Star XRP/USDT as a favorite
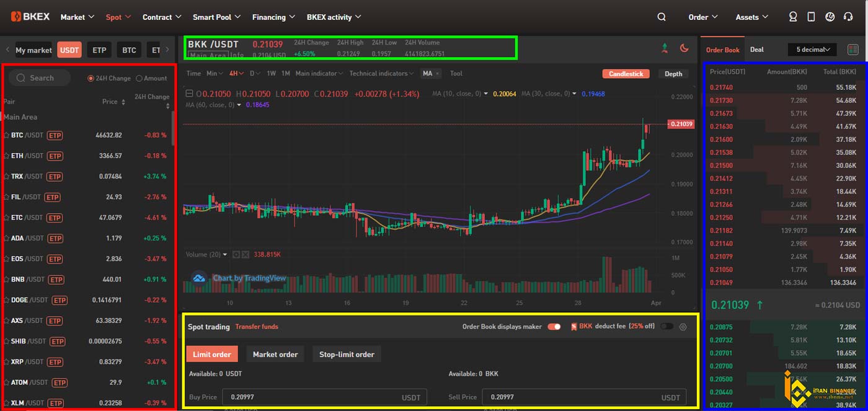 [x=6, y=362]
